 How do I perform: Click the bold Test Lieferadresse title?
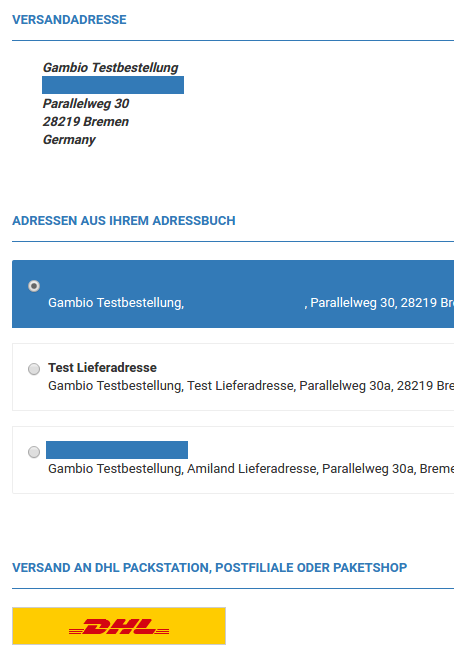[x=102, y=367]
